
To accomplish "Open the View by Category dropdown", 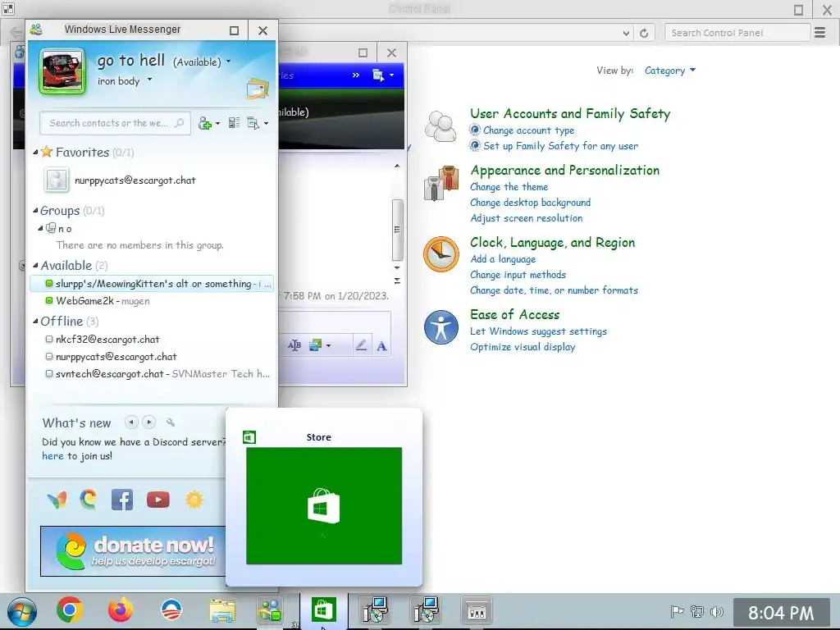I will pos(669,71).
